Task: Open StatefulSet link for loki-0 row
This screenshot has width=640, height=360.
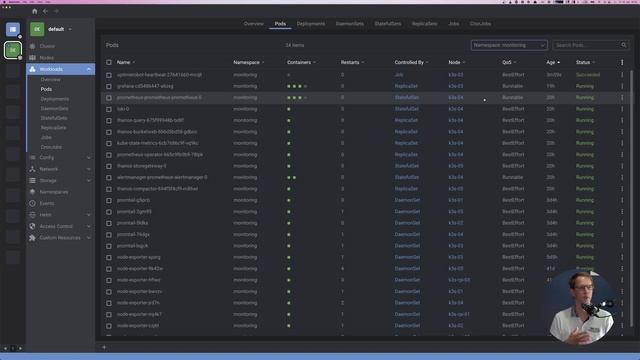Action: (407, 109)
